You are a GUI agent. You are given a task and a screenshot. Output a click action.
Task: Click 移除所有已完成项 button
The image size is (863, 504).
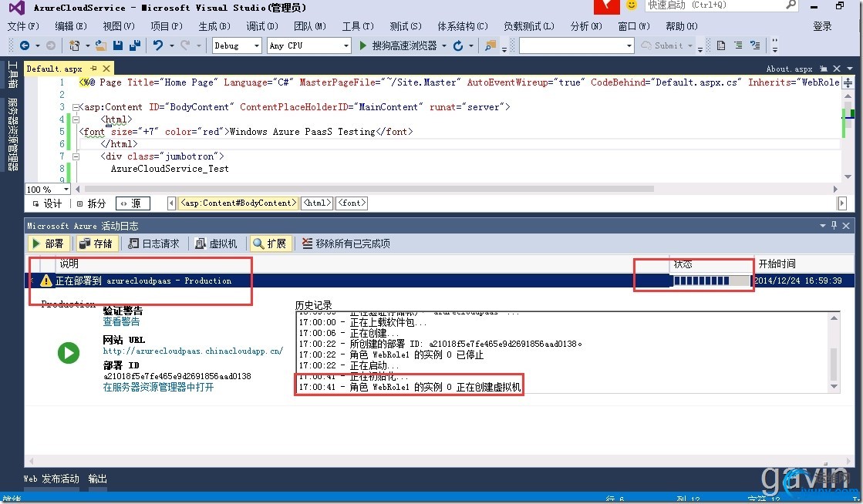346,244
